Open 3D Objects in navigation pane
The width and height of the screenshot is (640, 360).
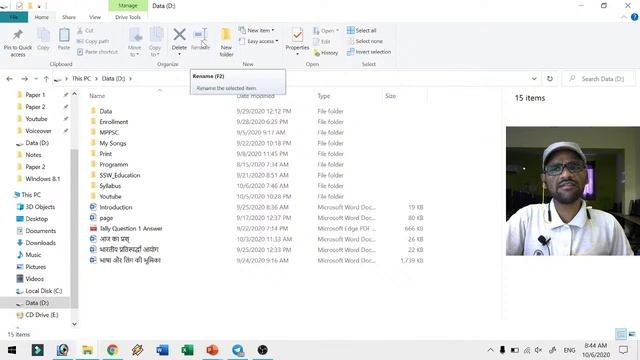coord(40,207)
